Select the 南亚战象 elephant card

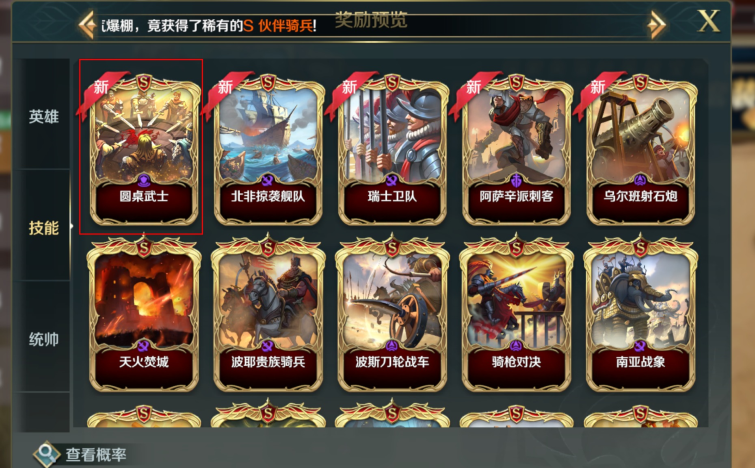[640, 313]
